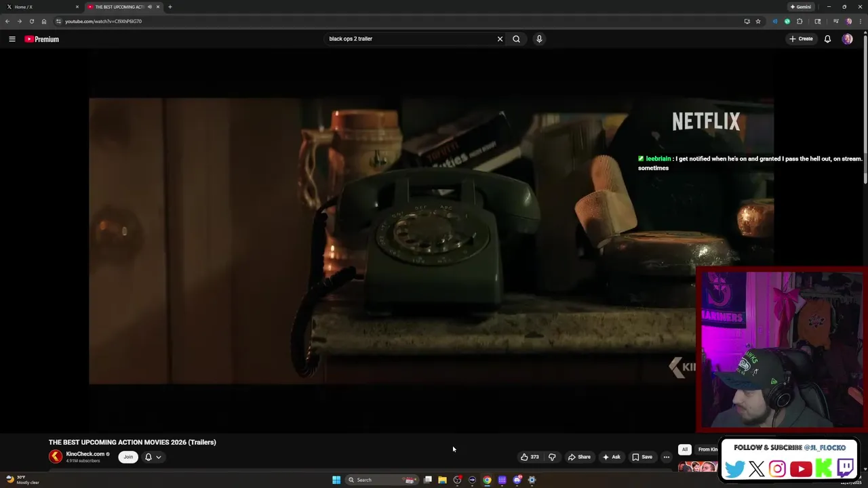Screen dimensions: 868x488
Task: Open Discord from the taskbar
Action: pos(517,480)
